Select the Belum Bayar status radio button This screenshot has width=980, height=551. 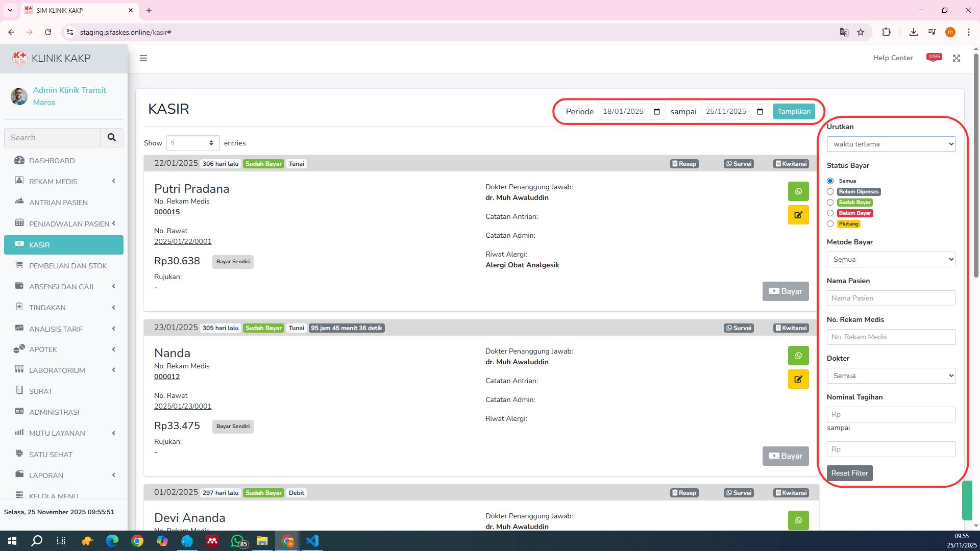click(x=830, y=213)
